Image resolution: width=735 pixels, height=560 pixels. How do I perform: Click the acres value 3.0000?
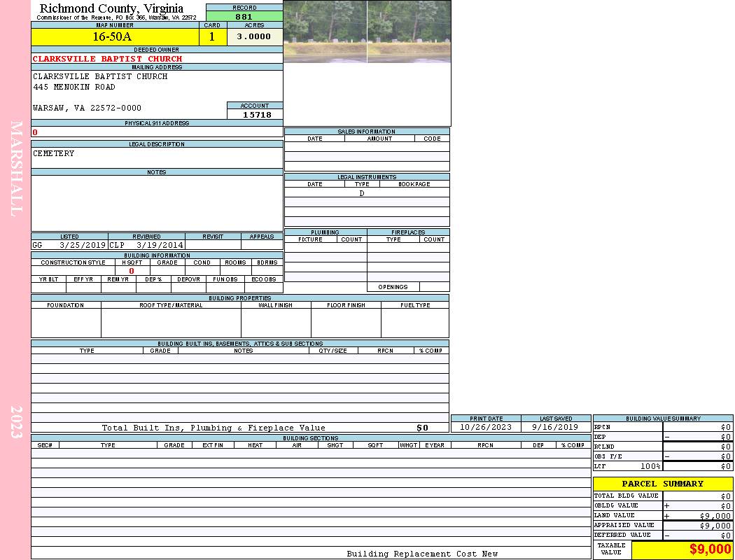point(254,37)
